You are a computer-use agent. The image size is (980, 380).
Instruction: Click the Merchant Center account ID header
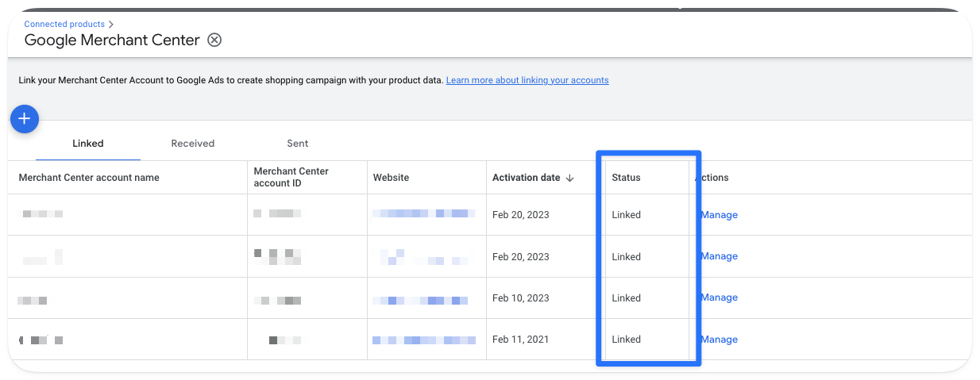tap(291, 178)
